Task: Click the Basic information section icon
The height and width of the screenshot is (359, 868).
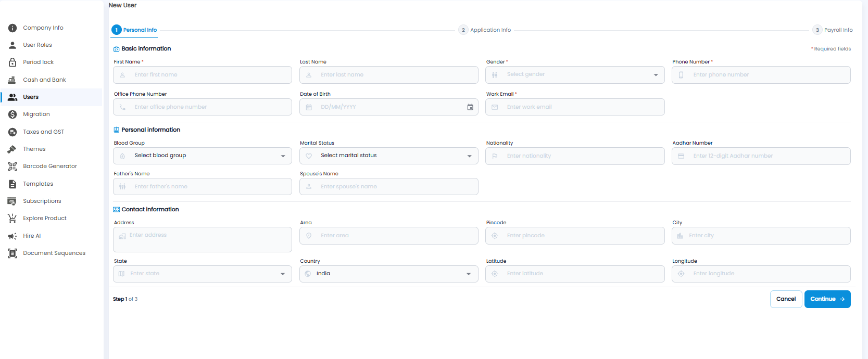Action: [117, 49]
